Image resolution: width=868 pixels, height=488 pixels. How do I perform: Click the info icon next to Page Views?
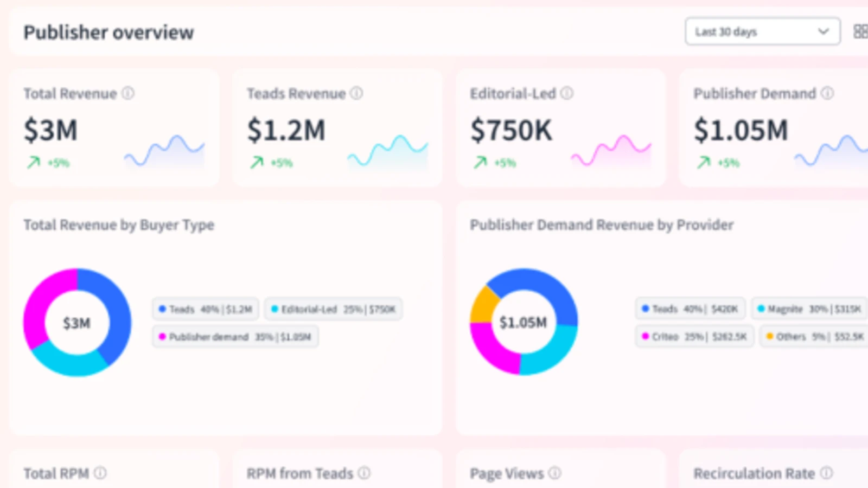(x=554, y=473)
